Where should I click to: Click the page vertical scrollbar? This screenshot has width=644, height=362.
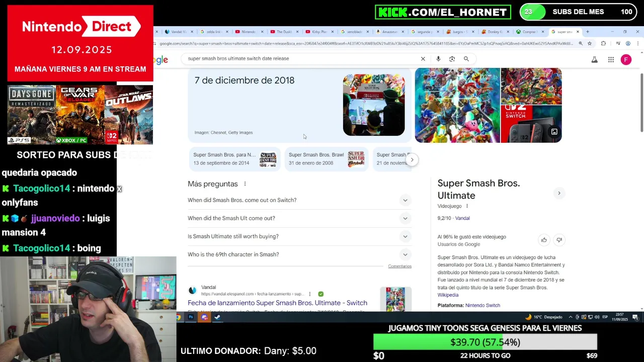click(x=641, y=103)
